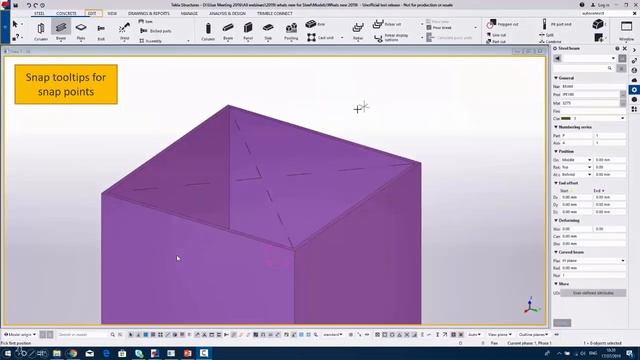Click the concrete Item tool
The image size is (640, 360).
pos(316,24)
